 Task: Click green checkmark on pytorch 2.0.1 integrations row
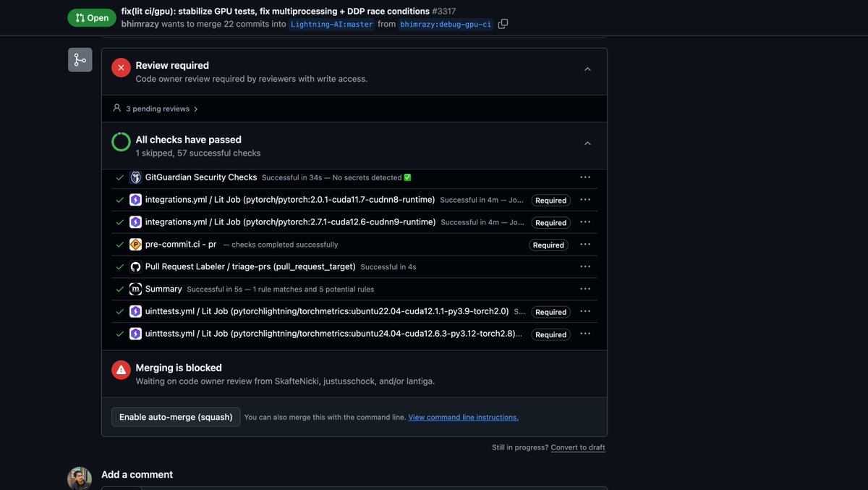(120, 200)
